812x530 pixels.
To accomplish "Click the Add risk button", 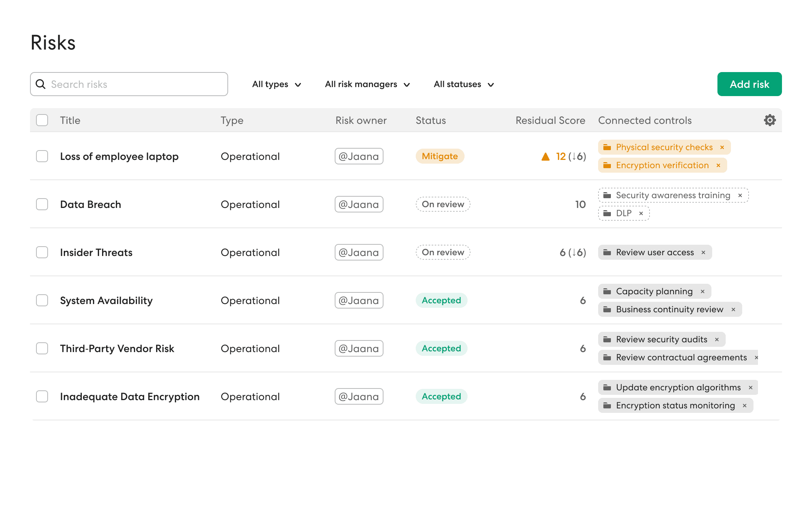I will click(749, 84).
